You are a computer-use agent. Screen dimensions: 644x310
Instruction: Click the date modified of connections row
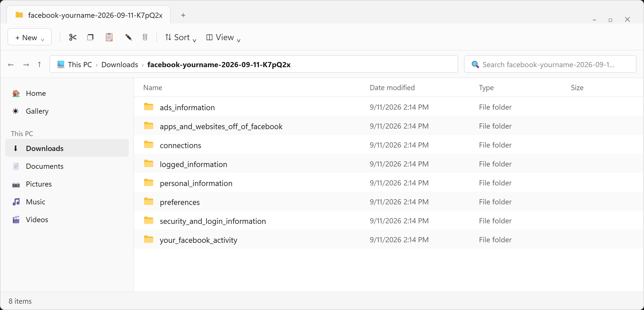point(399,145)
